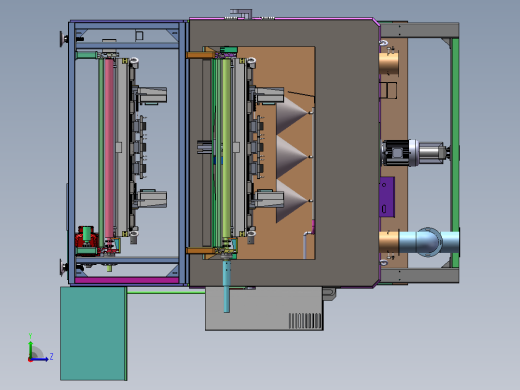Select the magenta bar at the frame bottom
520x390 pixels.
click(127, 281)
